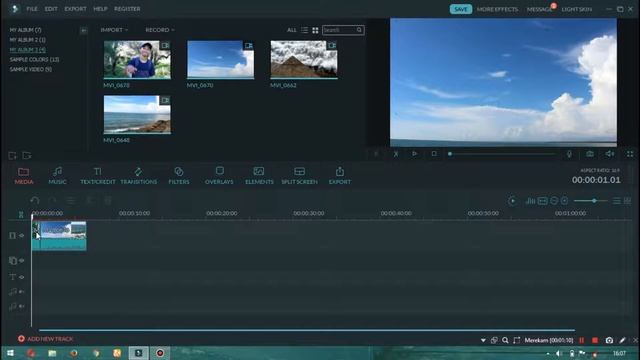
Task: Open the File menu
Action: pyautogui.click(x=32, y=9)
